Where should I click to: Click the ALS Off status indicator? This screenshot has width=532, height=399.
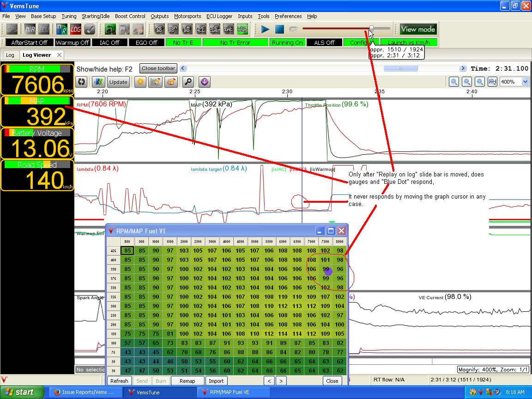pos(324,42)
